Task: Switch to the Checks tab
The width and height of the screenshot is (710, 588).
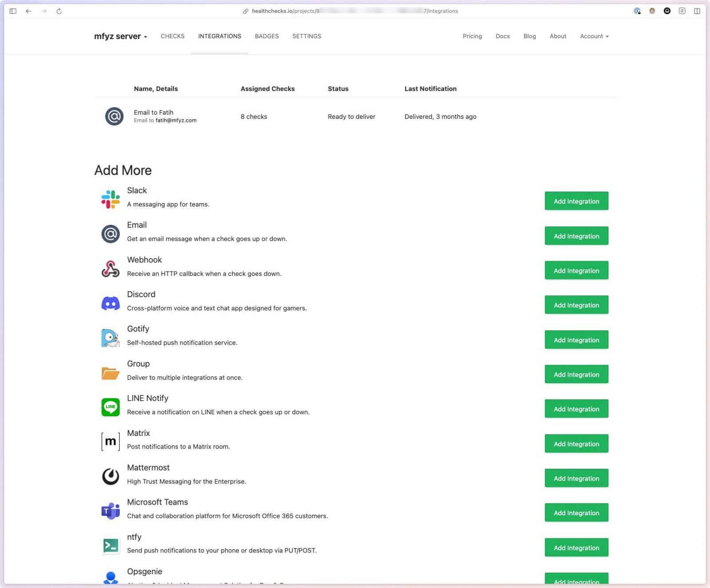Action: [173, 36]
